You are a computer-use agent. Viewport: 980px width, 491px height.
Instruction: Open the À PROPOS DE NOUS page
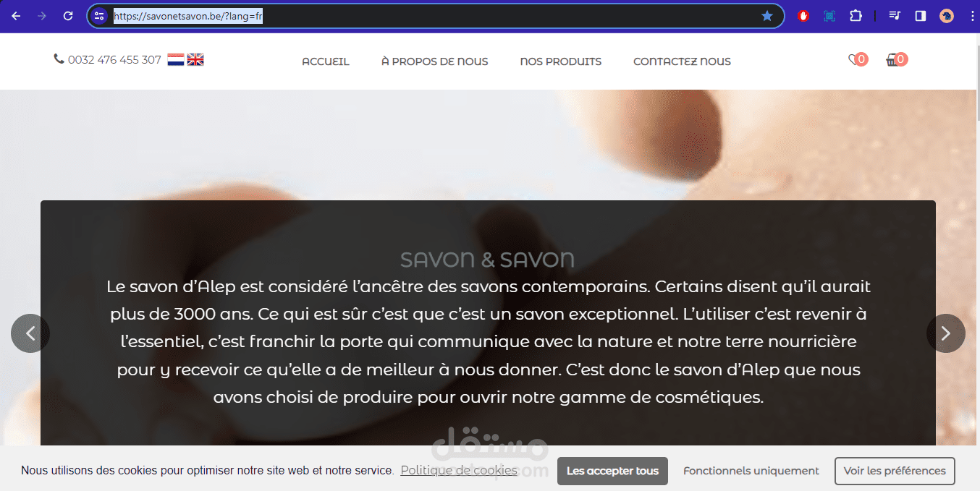(435, 61)
